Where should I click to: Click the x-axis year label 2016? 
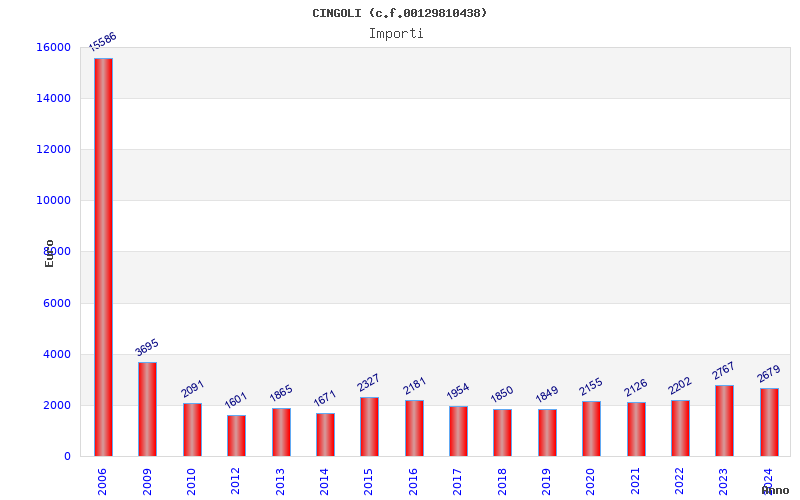point(413,482)
